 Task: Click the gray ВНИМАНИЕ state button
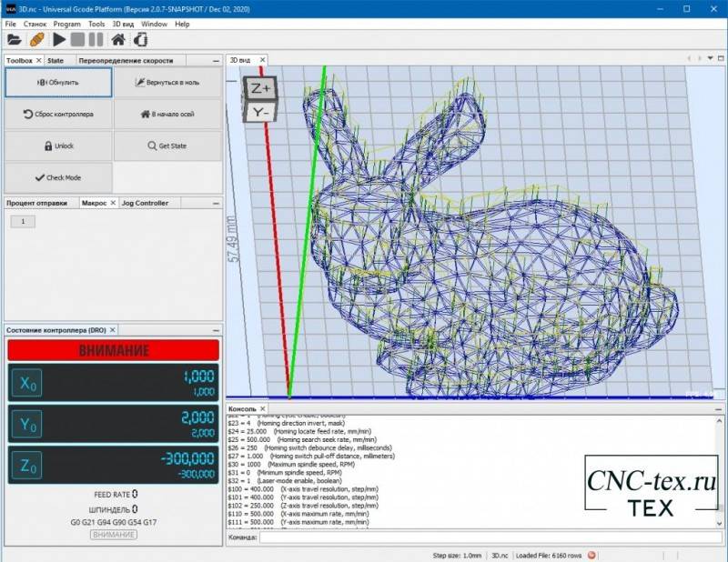114,535
